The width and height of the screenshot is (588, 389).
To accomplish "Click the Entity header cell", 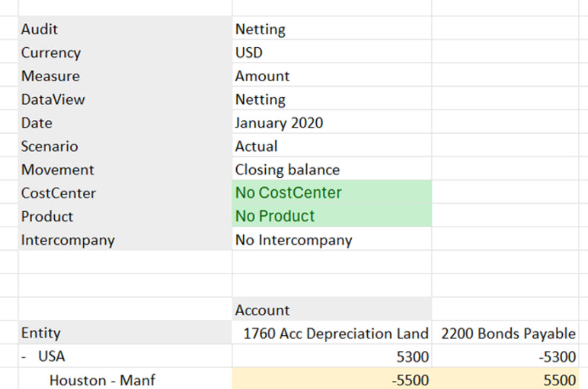I will point(125,333).
